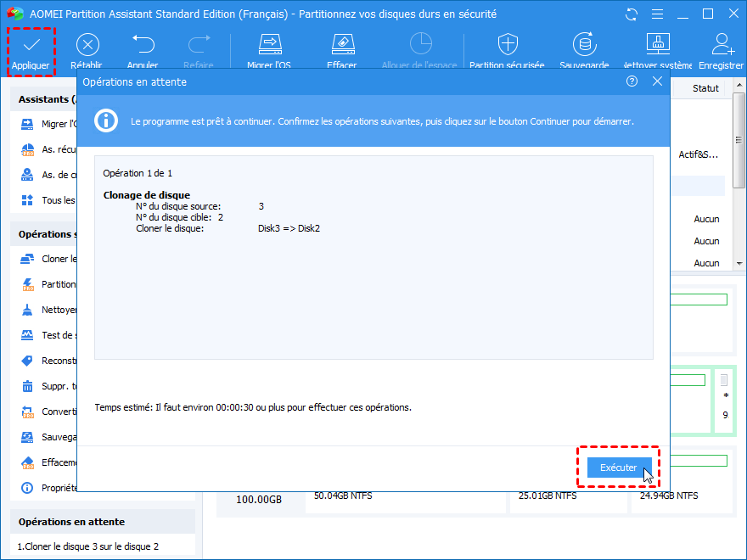Click the Clonage de disque heading
Image resolution: width=747 pixels, height=560 pixels.
(x=147, y=195)
